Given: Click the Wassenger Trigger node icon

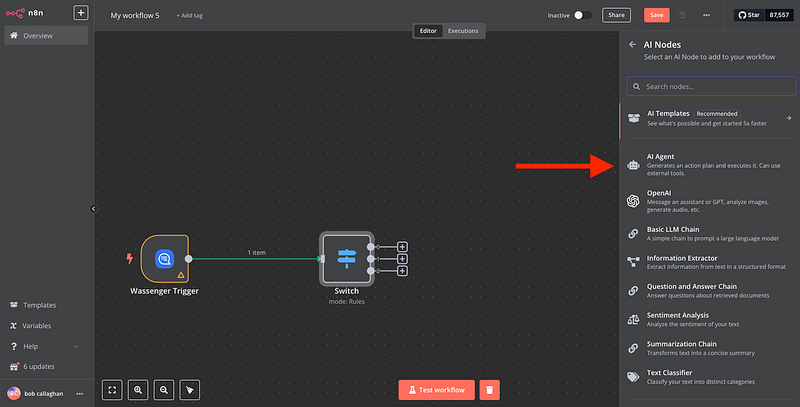Looking at the screenshot, I should [x=164, y=259].
